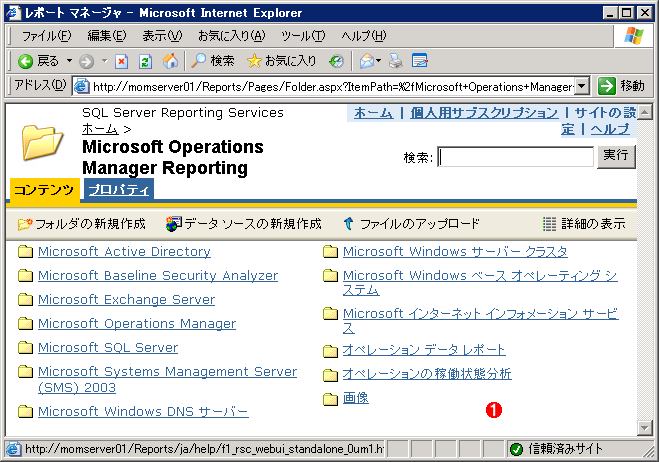Open Search (検索) toolbar button
This screenshot has width=659, height=462.
(213, 61)
